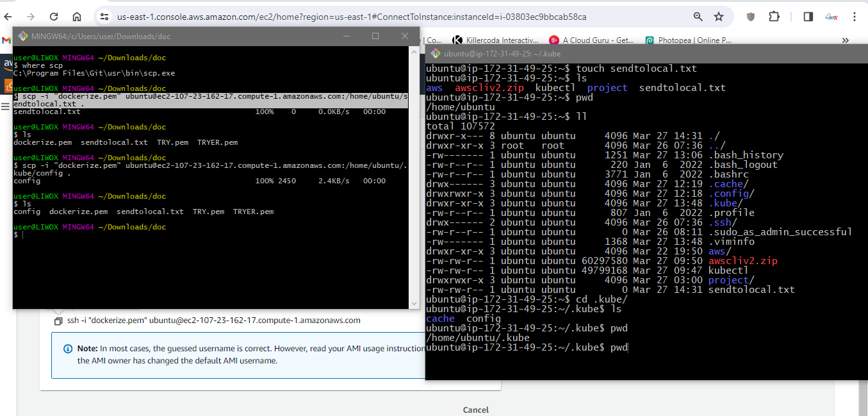Open the browser zoom magnifier icon
Image resolution: width=868 pixels, height=416 pixels.
698,17
